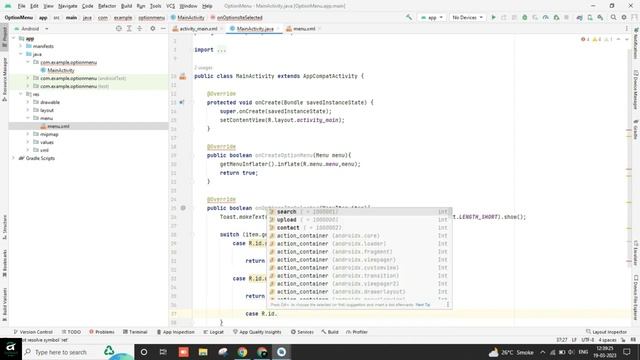This screenshot has width=640, height=360.
Task: Open Chrome from the Windows taskbar
Action: pyautogui.click(x=242, y=352)
